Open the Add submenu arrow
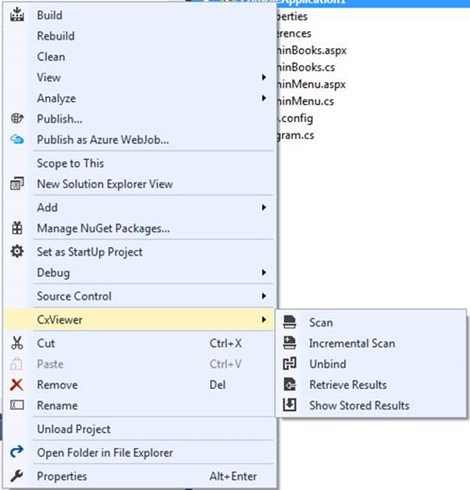Viewport: 470px width, 490px height. [x=264, y=207]
